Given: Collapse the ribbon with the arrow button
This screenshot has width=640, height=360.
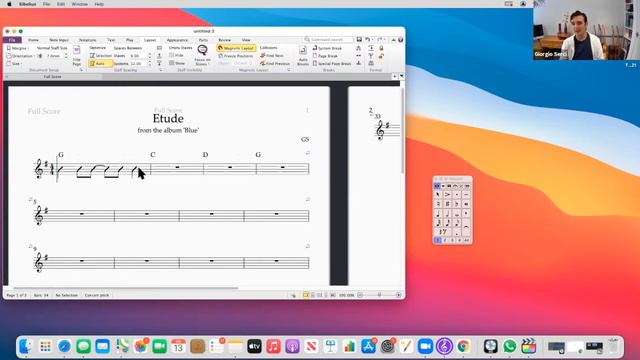Looking at the screenshot, I should 393,40.
